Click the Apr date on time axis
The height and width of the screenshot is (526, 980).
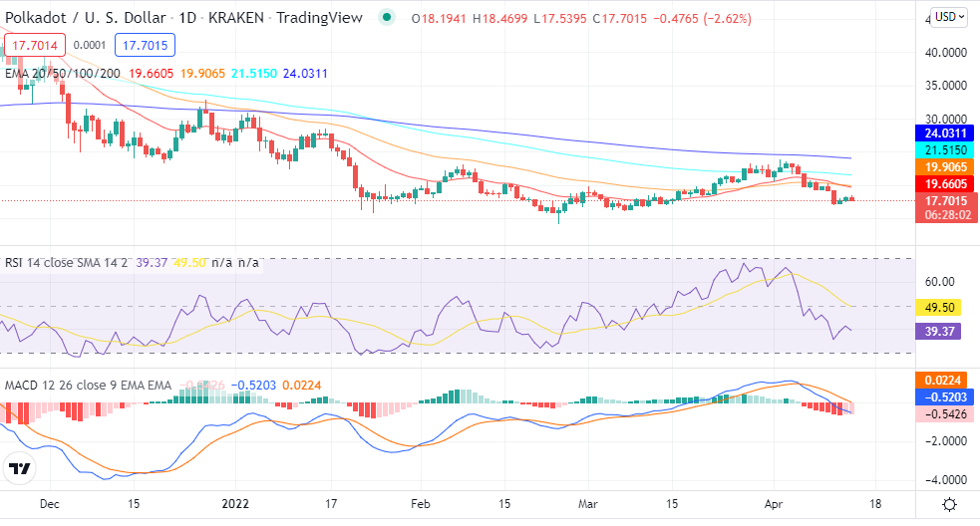(773, 503)
